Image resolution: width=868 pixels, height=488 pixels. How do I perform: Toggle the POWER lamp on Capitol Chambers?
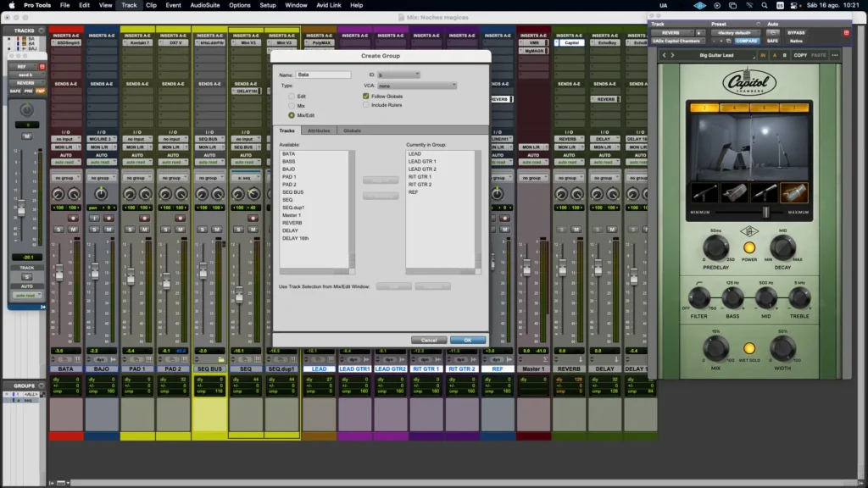(749, 248)
